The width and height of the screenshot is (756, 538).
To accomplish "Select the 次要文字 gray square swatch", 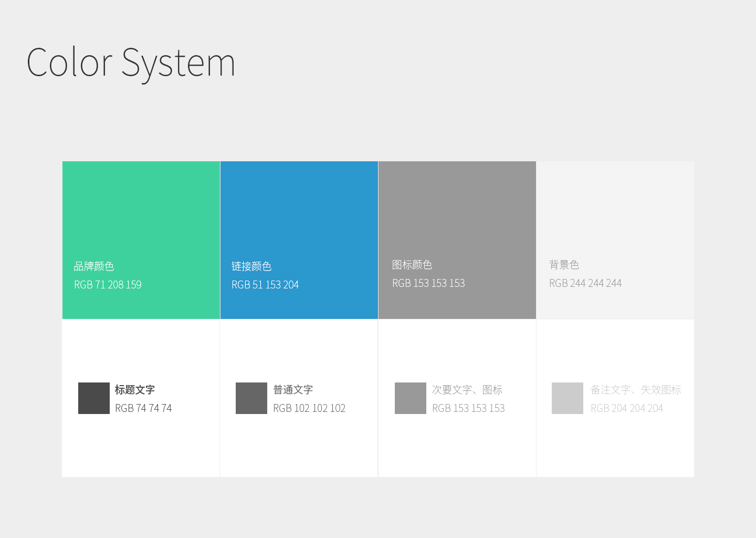I will point(411,398).
